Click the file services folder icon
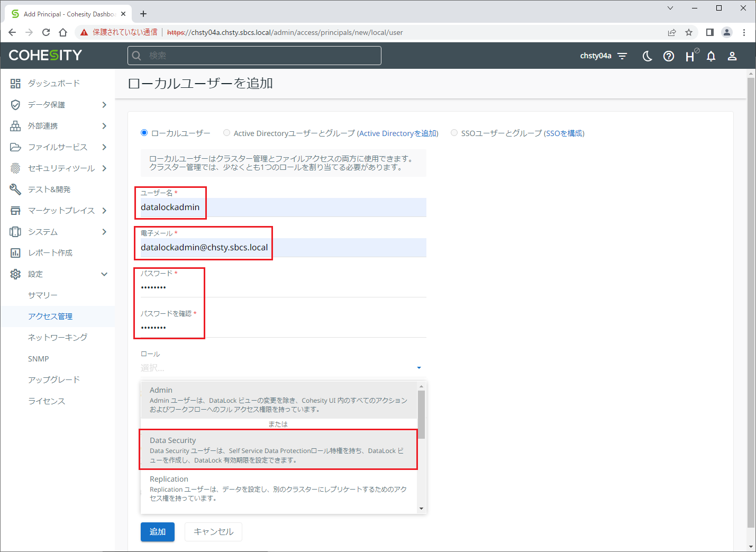Screen dimensions: 756x552 tap(15, 147)
